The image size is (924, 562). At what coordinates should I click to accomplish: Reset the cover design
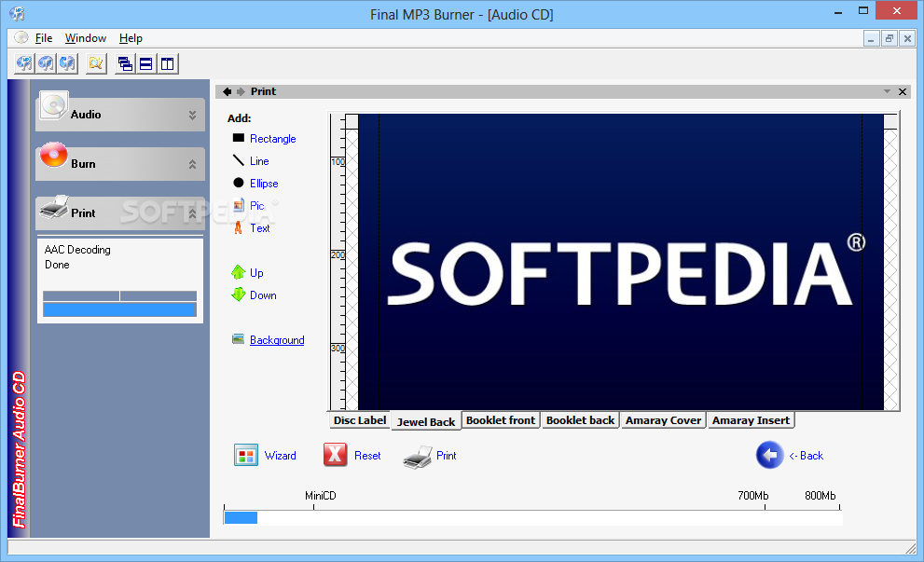click(x=367, y=456)
